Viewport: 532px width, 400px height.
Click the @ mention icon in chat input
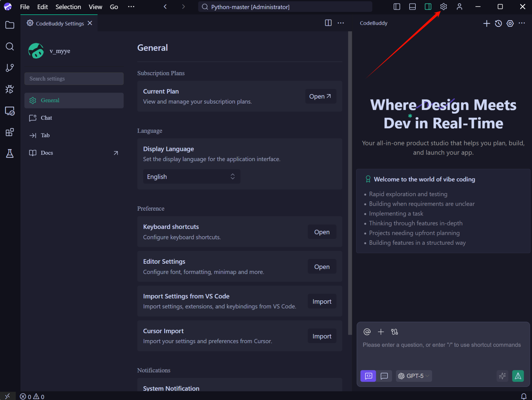[367, 332]
